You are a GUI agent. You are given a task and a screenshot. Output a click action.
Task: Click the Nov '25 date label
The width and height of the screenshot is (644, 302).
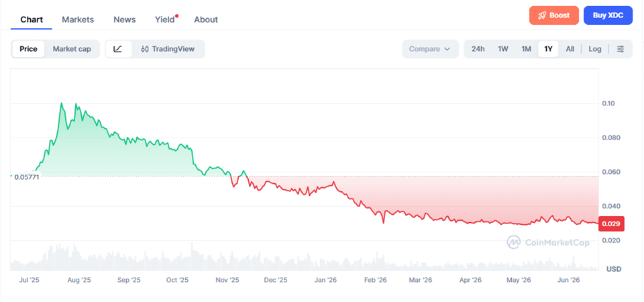click(x=227, y=281)
